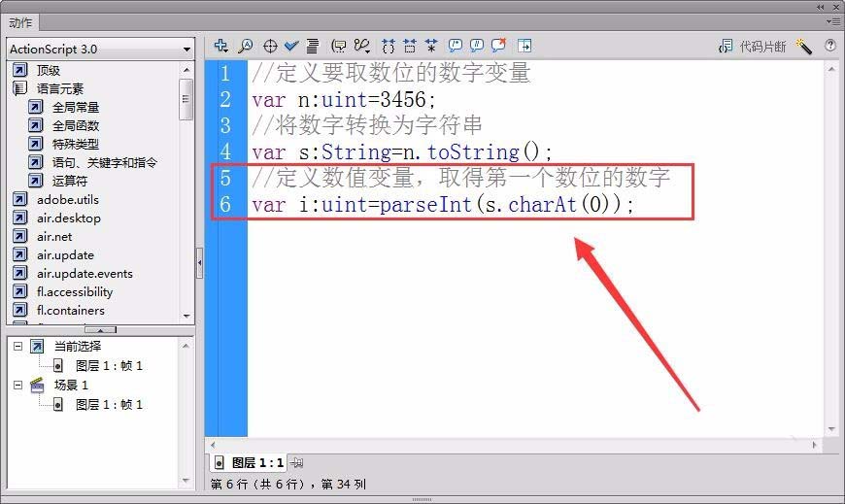Screen dimensions: 845x504
Task: Open the panel options menu at top right
Action: pos(832,22)
